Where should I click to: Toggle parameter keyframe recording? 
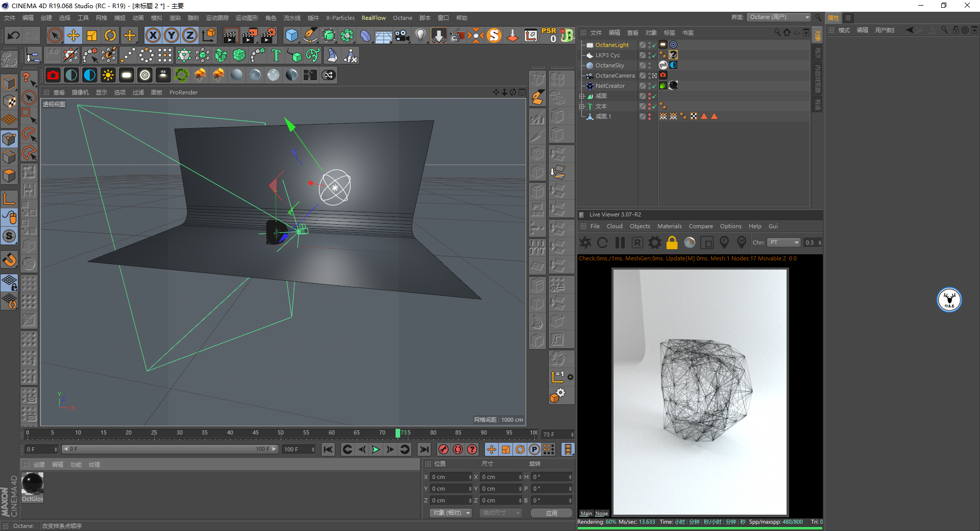(534, 449)
